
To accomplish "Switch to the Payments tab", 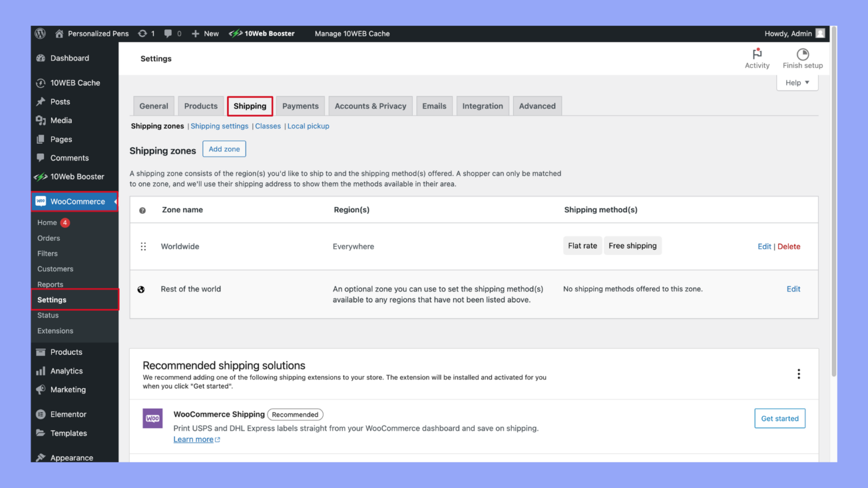I will tap(300, 106).
